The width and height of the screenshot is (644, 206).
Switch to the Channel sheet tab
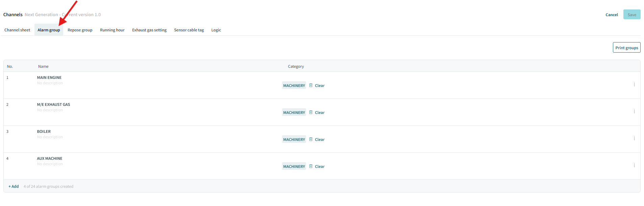[x=17, y=30]
